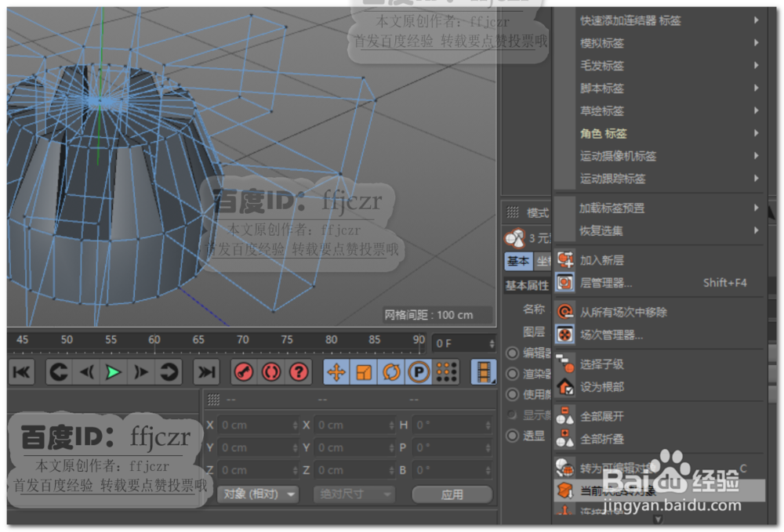Click the 0 F current frame field

pos(464,343)
